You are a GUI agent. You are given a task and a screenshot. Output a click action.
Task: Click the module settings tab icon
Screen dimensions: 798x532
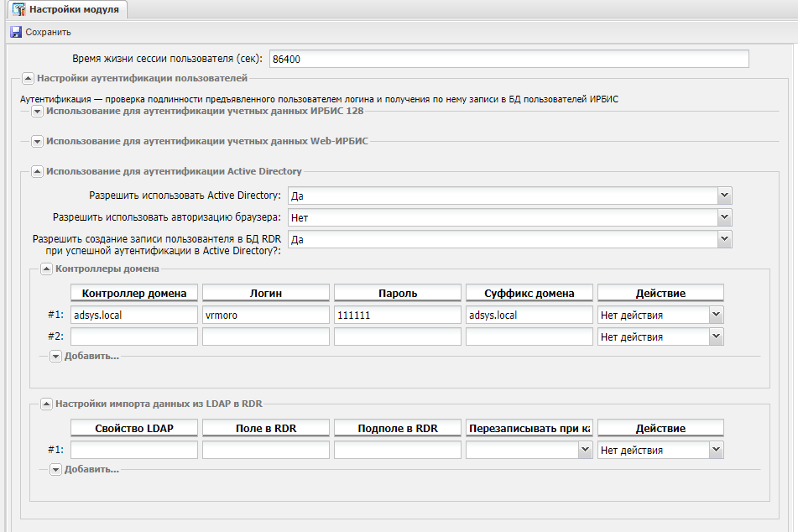[18, 10]
